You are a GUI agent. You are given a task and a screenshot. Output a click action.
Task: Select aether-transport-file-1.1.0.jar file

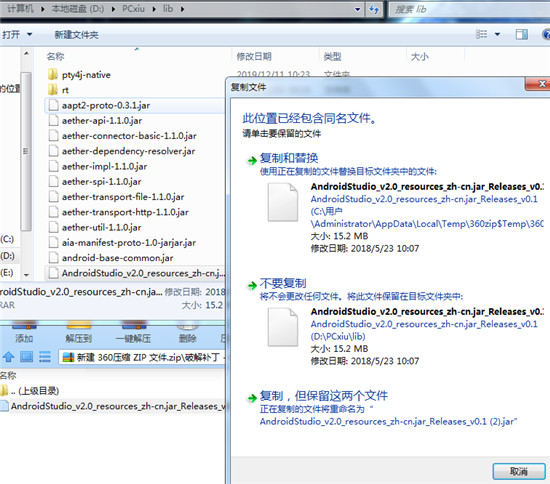pos(123,197)
